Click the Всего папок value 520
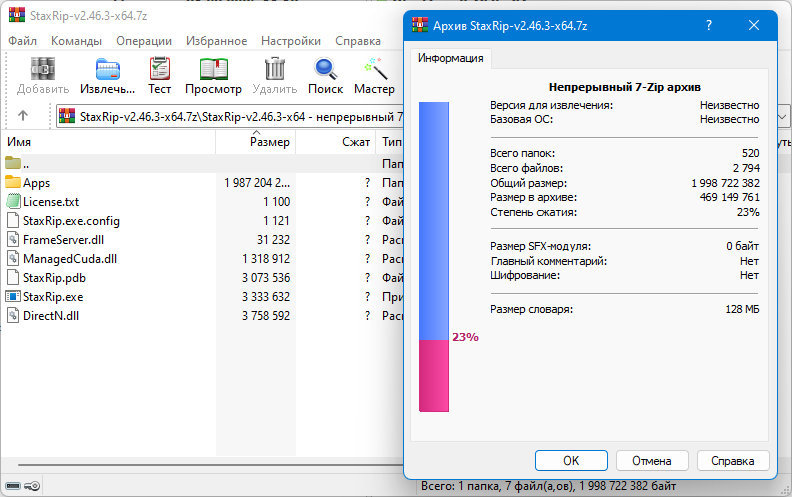 pyautogui.click(x=751, y=153)
